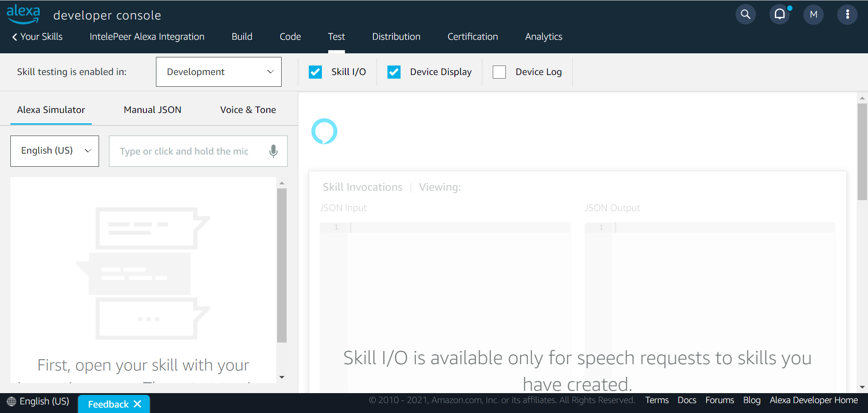868x413 pixels.
Task: Click the IntelePeer Alexa Integration skill name
Action: tap(147, 37)
